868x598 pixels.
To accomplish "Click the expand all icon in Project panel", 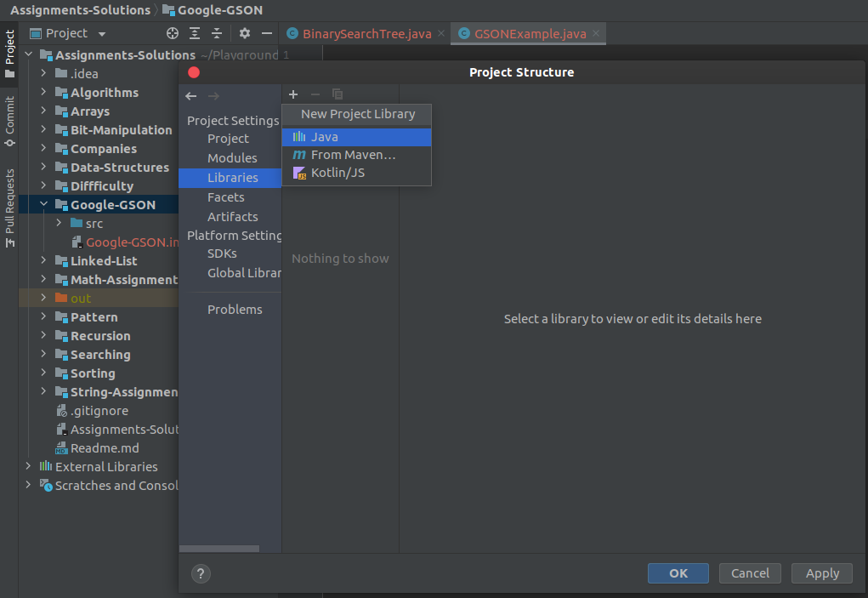I will 195,33.
